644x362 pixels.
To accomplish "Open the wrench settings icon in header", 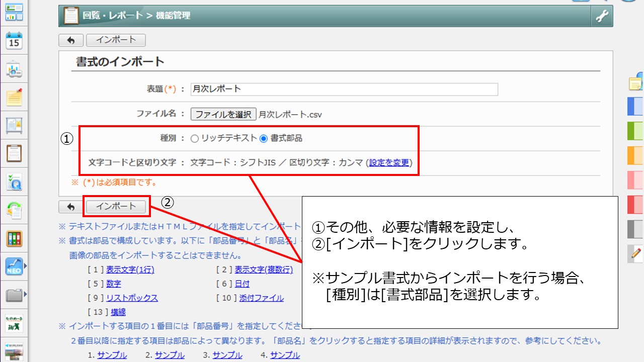I will (602, 16).
